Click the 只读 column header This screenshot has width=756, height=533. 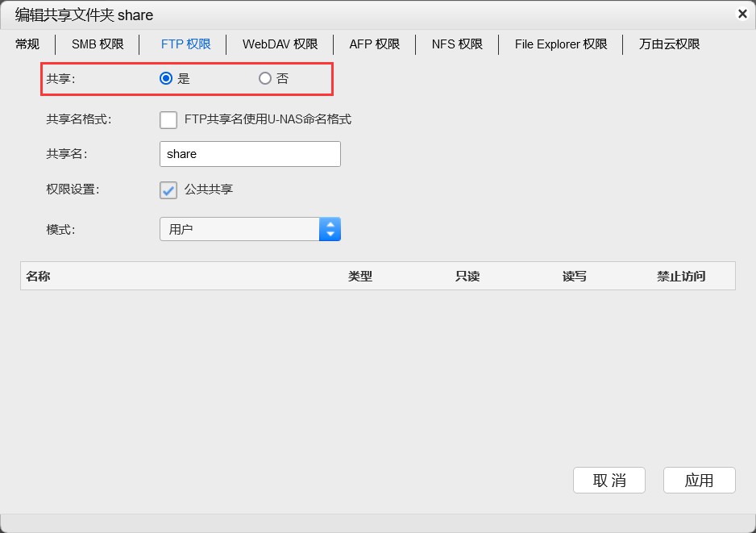[467, 277]
